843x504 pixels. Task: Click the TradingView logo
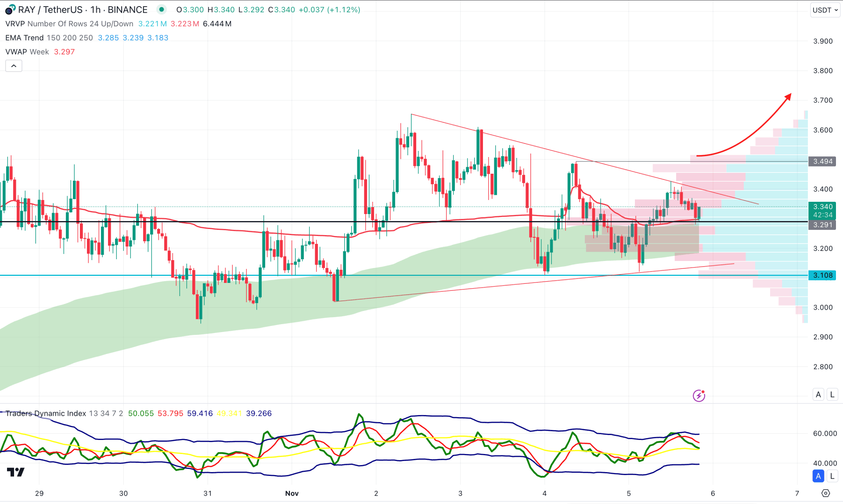[x=16, y=472]
